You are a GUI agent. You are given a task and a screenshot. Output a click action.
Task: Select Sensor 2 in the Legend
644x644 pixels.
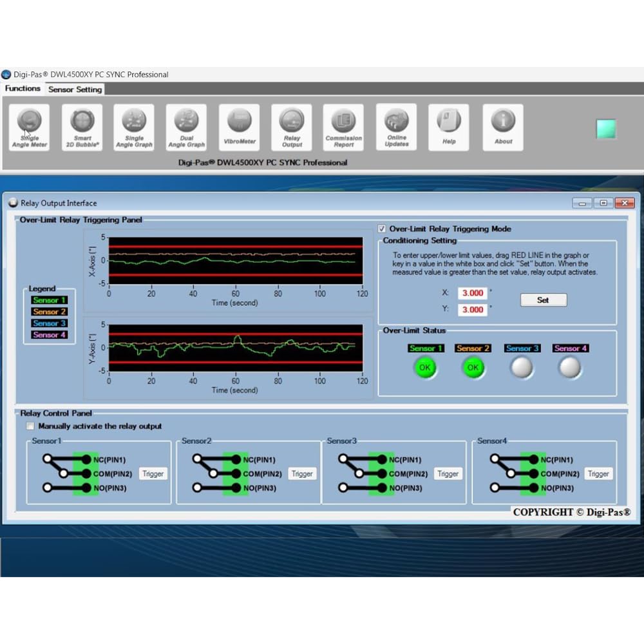pos(50,312)
